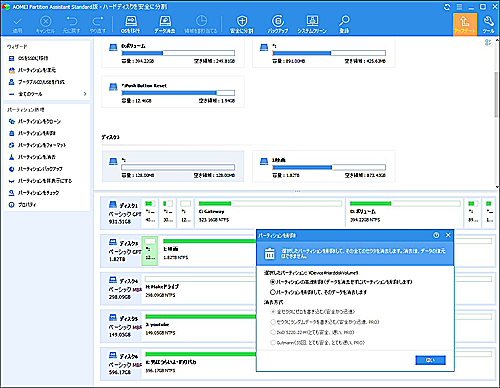Open the hamburger menu in title bar

click(x=459, y=7)
